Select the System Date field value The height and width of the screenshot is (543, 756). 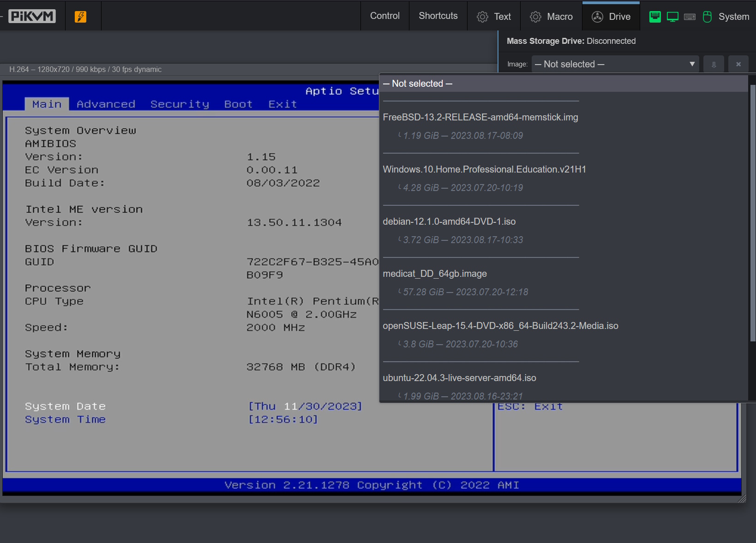[x=305, y=406]
